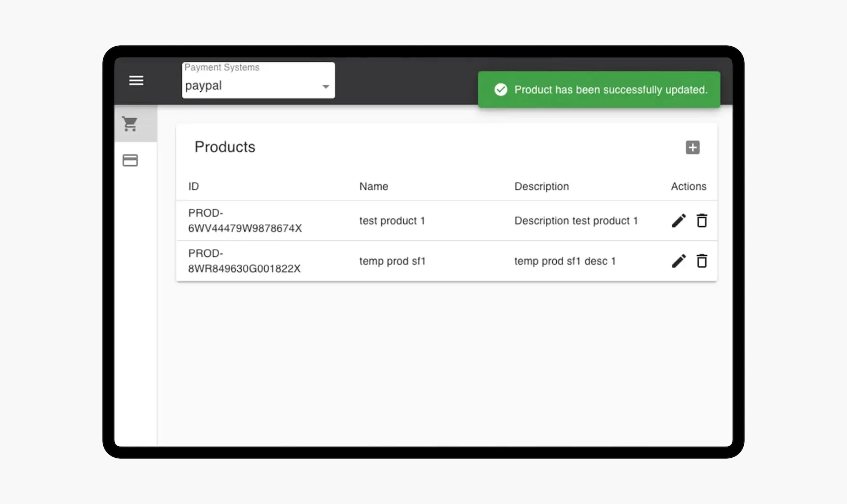Screen dimensions: 847x504
Task: Click the Name column header
Action: point(373,186)
